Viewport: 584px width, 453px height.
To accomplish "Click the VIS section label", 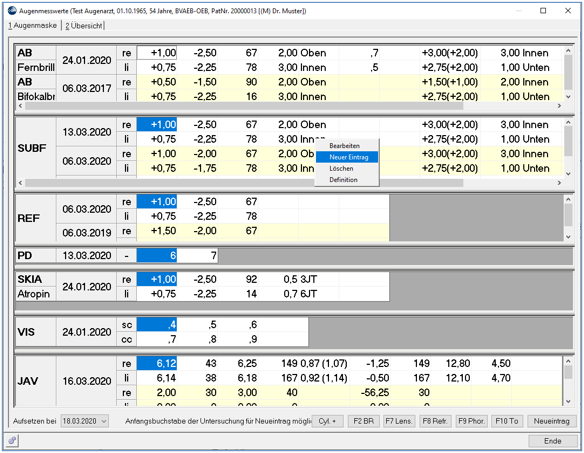I will 36,332.
